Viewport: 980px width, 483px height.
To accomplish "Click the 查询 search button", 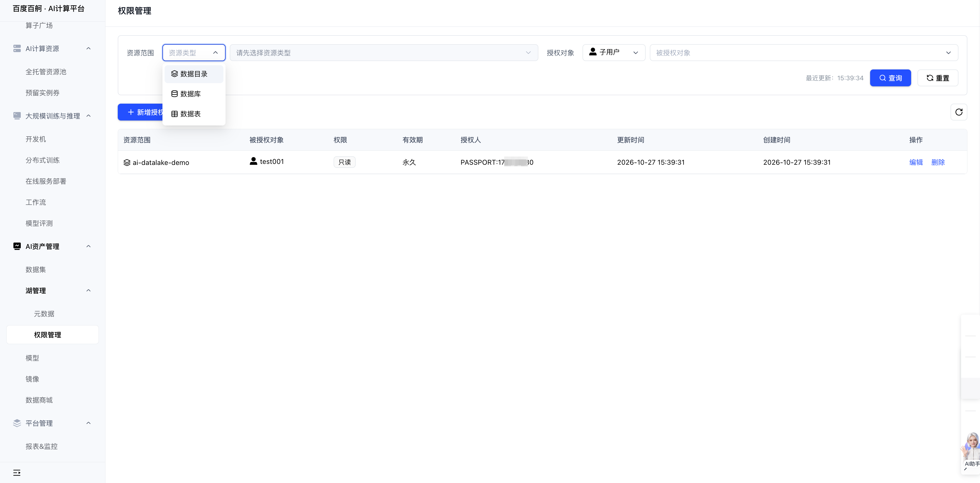I will pos(890,78).
